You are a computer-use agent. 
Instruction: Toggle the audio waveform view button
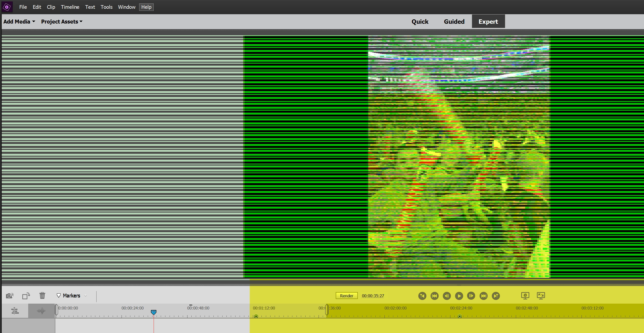(x=41, y=311)
